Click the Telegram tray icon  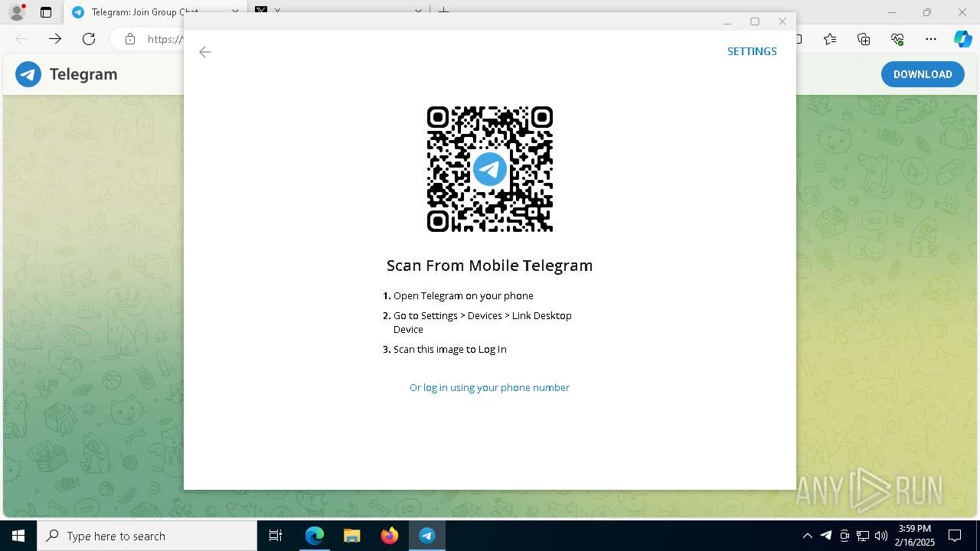tap(826, 536)
